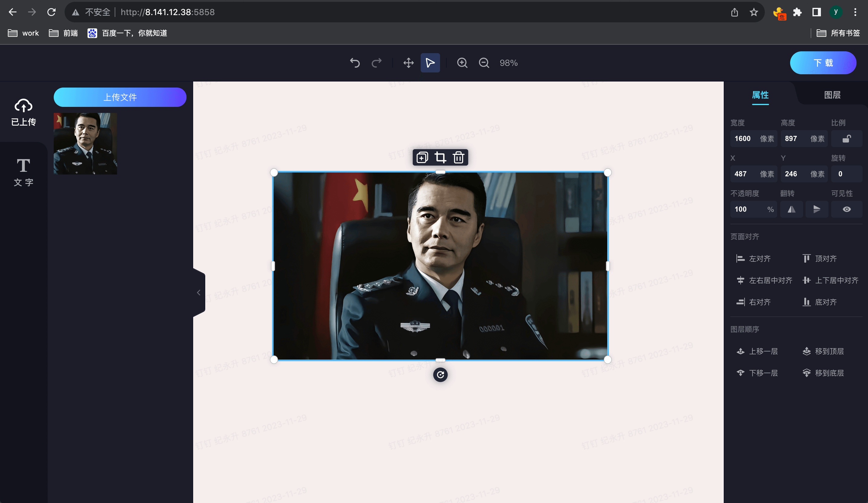Select the uploaded officer photo thumbnail

pos(85,143)
